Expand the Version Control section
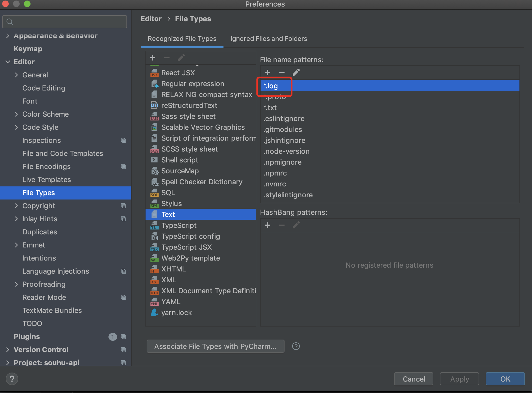532x393 pixels. tap(8, 350)
